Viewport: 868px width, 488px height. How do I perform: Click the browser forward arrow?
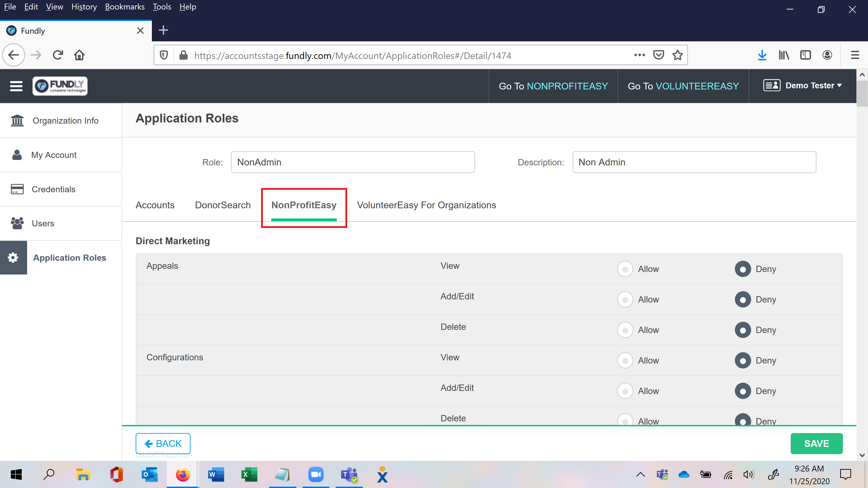click(x=36, y=55)
